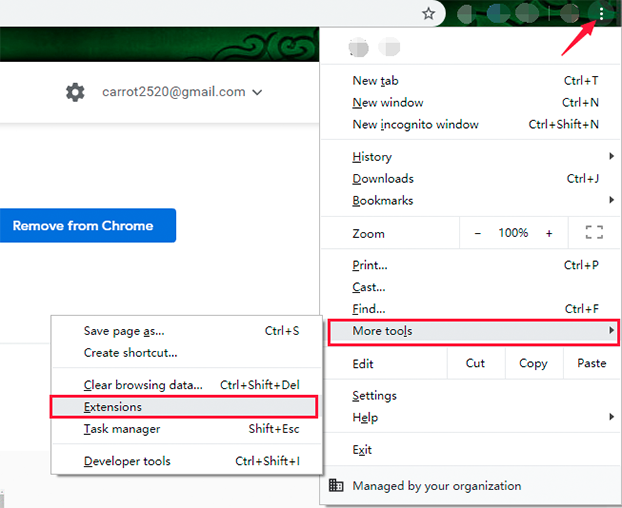622x508 pixels.
Task: Bookmark this page with the star icon
Action: 428,14
